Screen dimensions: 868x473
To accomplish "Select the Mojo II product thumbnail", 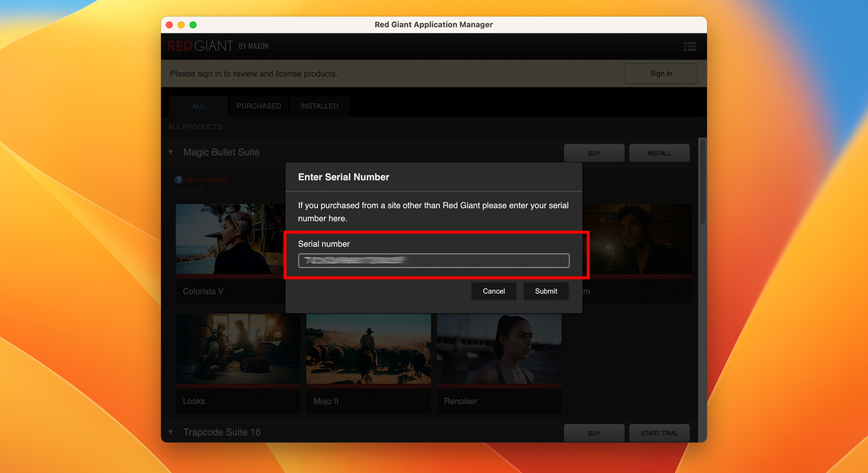I will coord(369,349).
